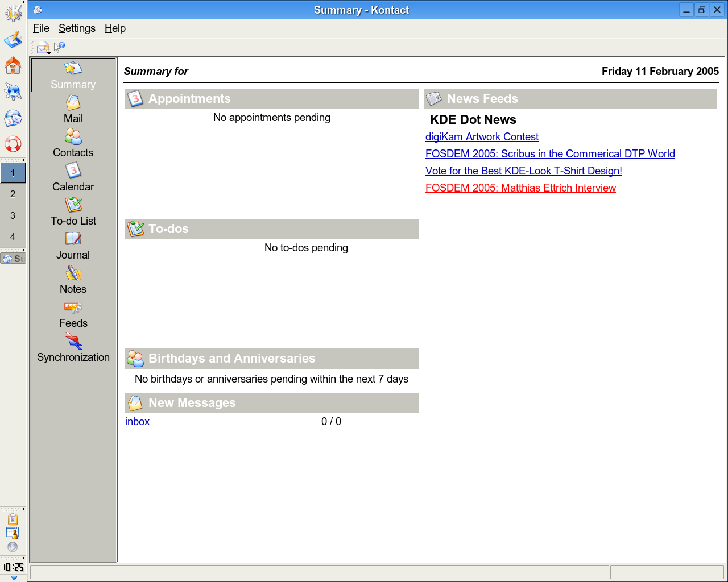Open the Synchronization component
This screenshot has height=582, width=728.
[73, 348]
